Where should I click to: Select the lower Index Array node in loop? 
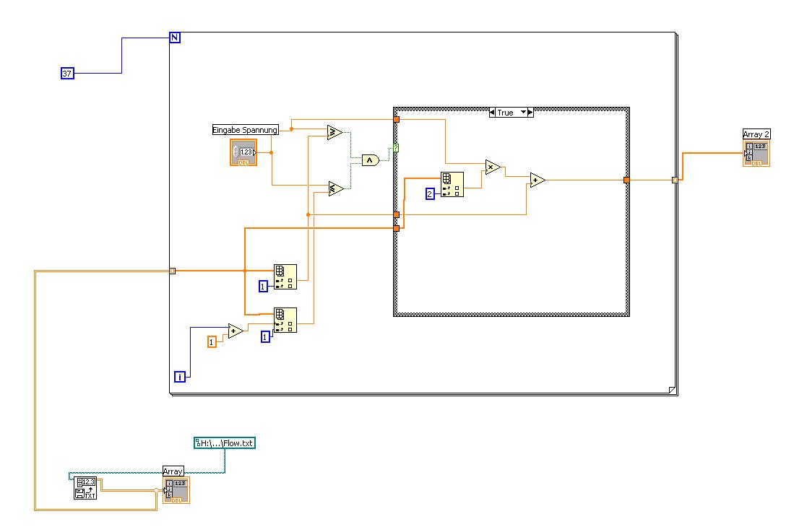coord(285,320)
